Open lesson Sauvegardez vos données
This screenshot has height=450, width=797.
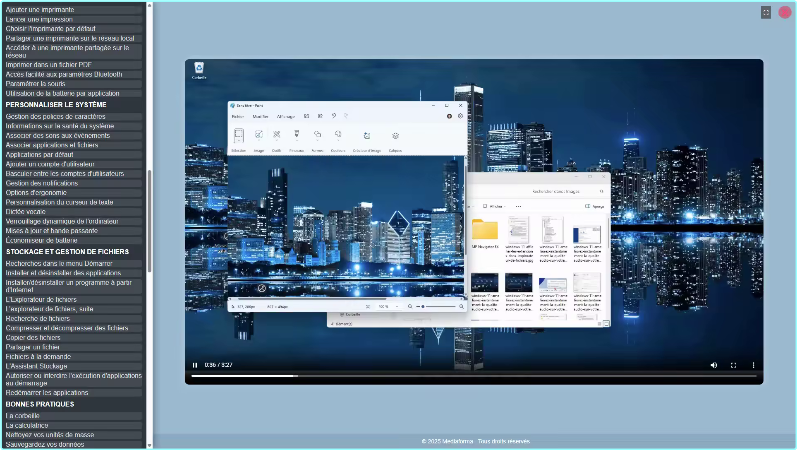click(x=73, y=444)
